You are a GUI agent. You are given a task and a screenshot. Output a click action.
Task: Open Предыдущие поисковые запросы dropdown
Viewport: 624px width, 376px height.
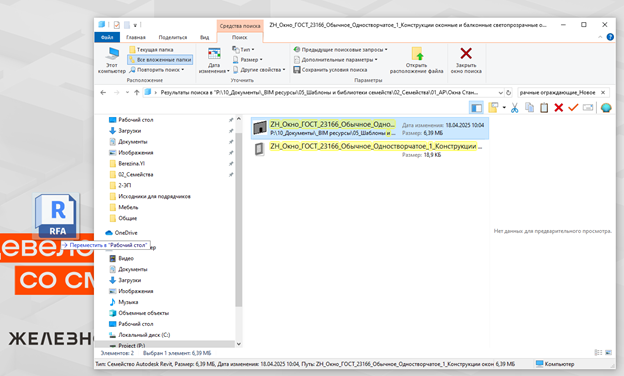click(340, 50)
